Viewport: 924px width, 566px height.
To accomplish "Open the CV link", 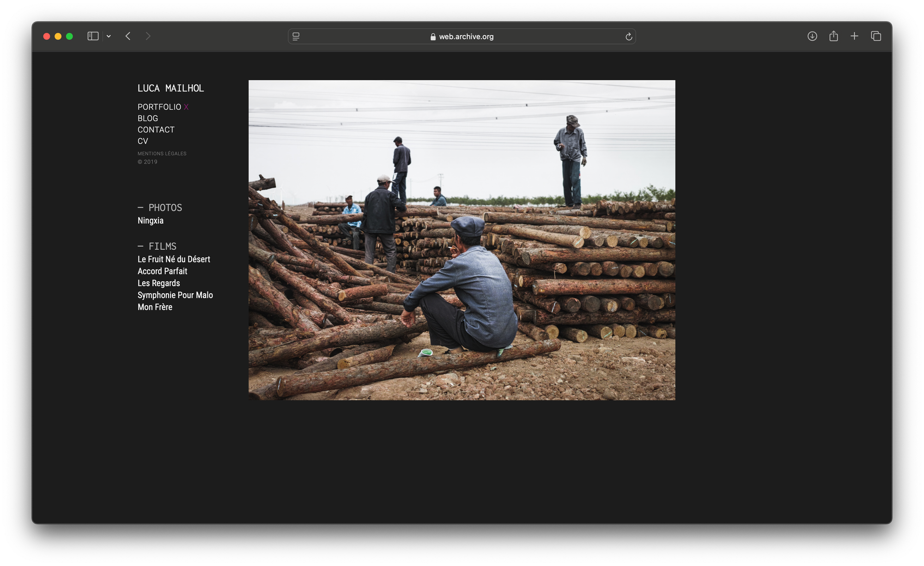I will click(x=143, y=141).
